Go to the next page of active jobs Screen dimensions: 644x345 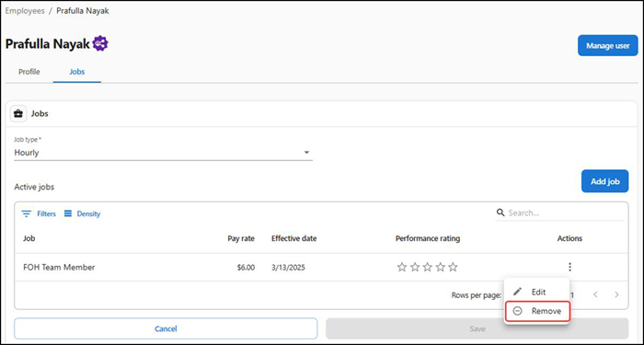[x=616, y=294]
